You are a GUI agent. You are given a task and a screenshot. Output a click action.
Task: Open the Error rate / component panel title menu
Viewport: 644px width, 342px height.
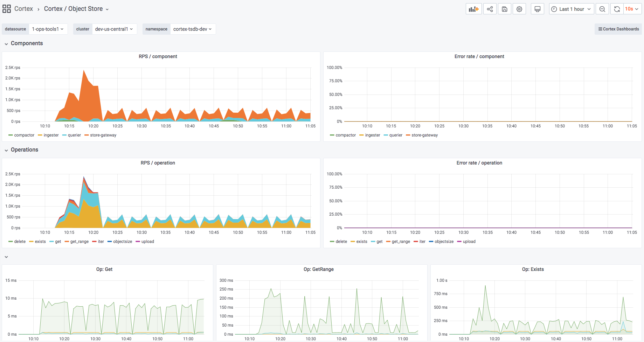coord(479,56)
